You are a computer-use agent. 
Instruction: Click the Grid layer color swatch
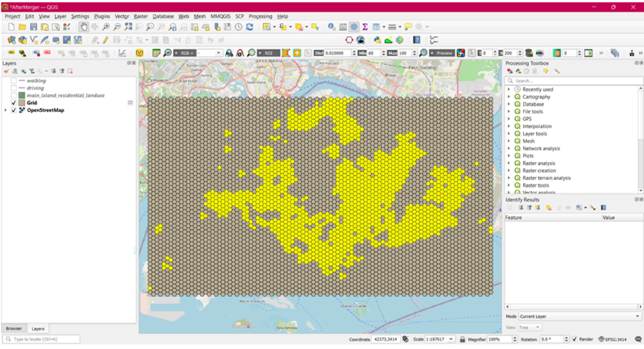click(22, 103)
